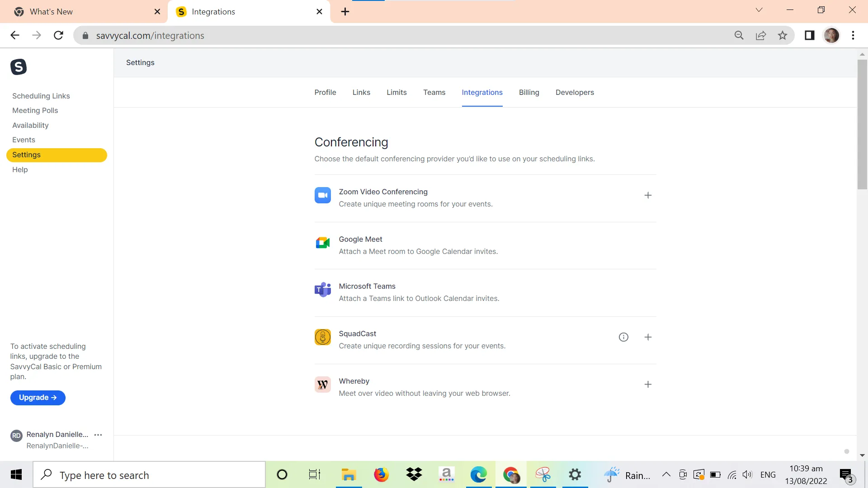Open Dropbox from the taskbar
The image size is (868, 488).
(414, 474)
